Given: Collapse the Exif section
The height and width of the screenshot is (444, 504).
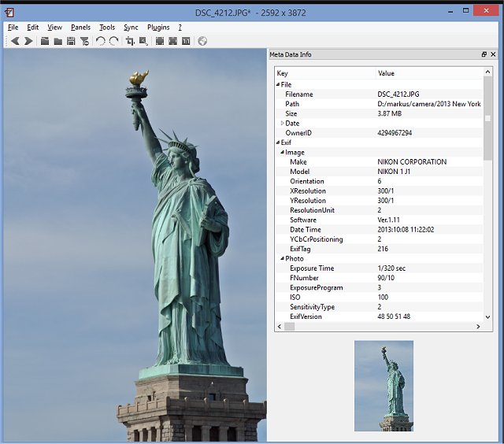Looking at the screenshot, I should (277, 142).
